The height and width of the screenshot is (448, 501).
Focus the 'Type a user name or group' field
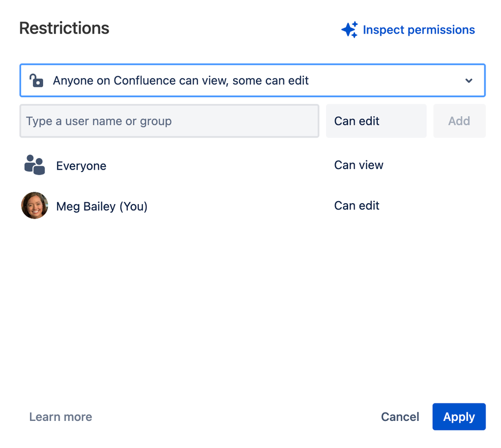(169, 121)
